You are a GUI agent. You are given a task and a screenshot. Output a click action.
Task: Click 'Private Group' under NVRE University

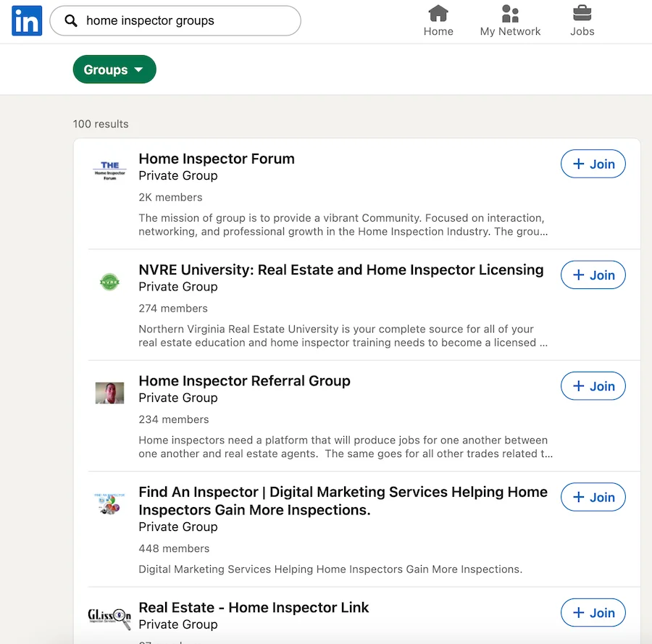click(x=178, y=286)
